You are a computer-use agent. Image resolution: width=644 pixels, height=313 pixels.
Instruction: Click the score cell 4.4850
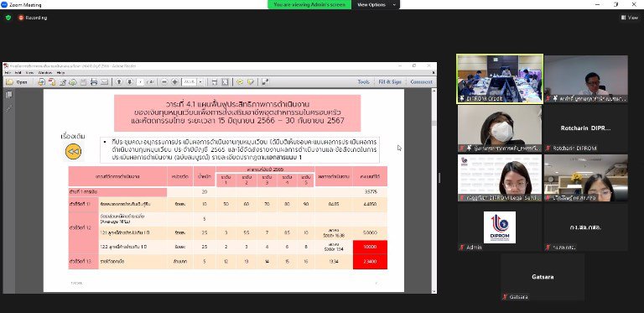click(370, 204)
